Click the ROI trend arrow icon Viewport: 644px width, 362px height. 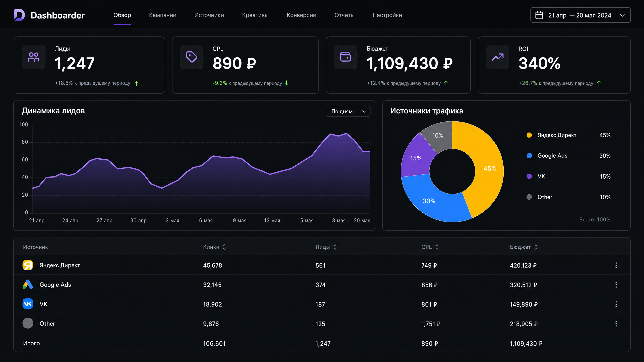pos(497,57)
